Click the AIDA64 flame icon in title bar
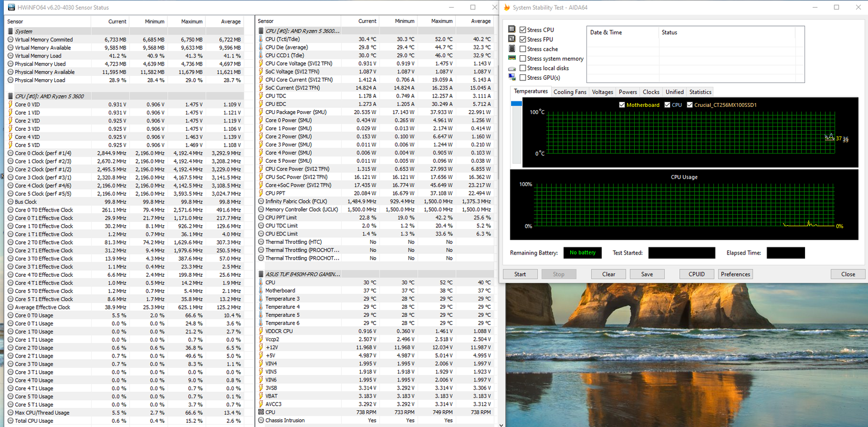868x427 pixels. 507,8
